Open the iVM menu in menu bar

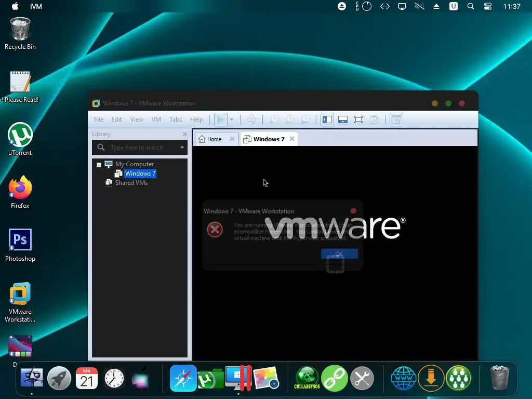36,6
